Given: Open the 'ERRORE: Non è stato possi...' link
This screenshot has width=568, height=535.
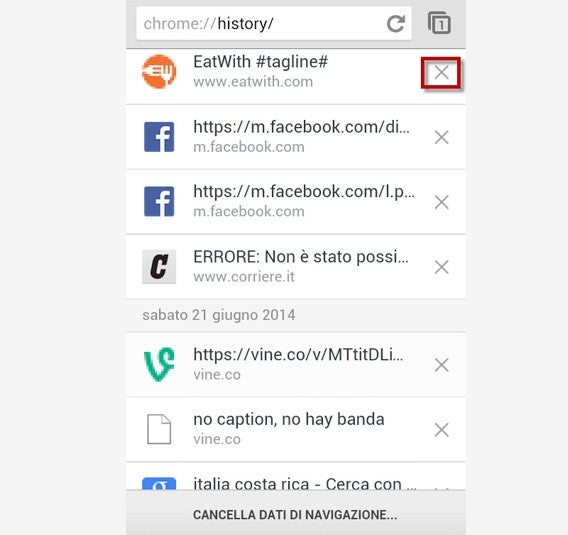Looking at the screenshot, I should 301,257.
